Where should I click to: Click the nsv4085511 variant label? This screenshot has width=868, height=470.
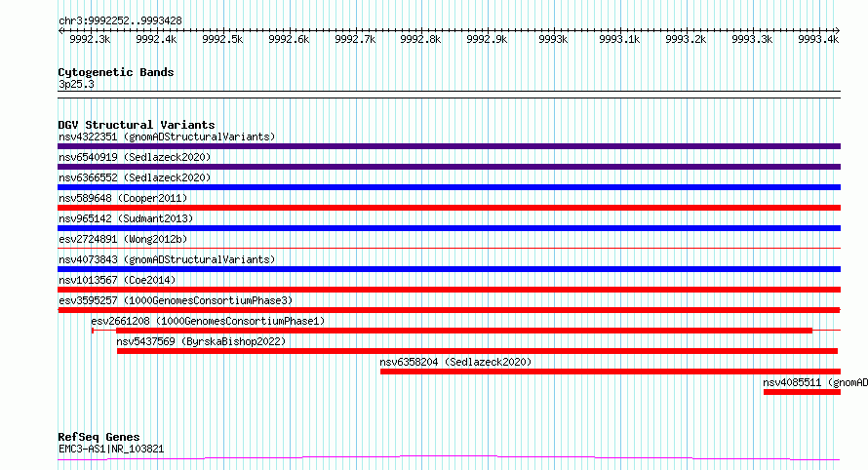pos(815,382)
